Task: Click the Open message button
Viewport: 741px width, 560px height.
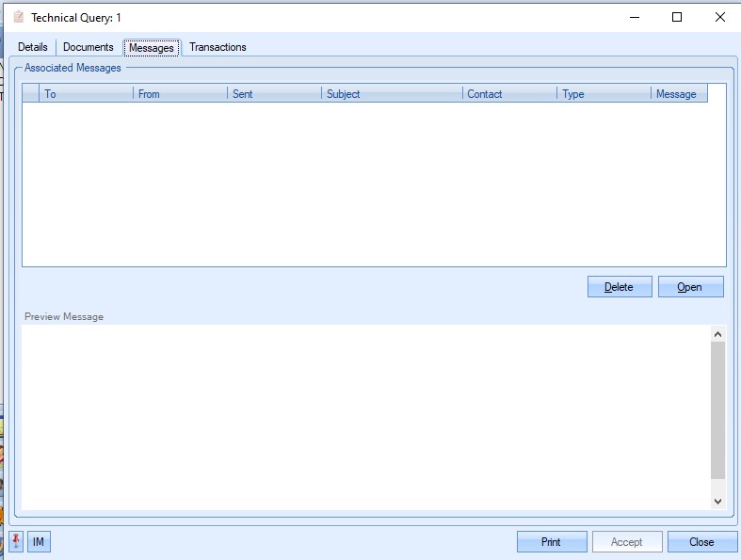Action: (x=690, y=287)
